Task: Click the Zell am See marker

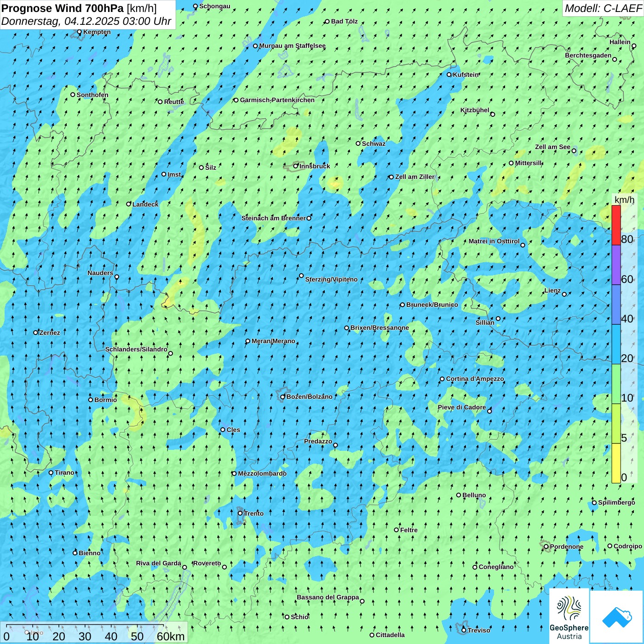Action: [x=574, y=150]
